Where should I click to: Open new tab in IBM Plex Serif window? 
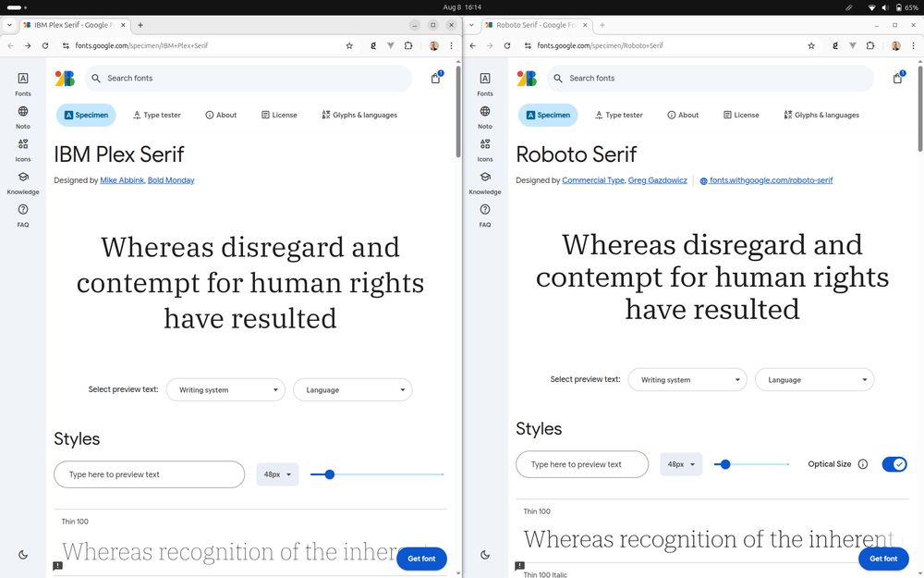tap(140, 25)
